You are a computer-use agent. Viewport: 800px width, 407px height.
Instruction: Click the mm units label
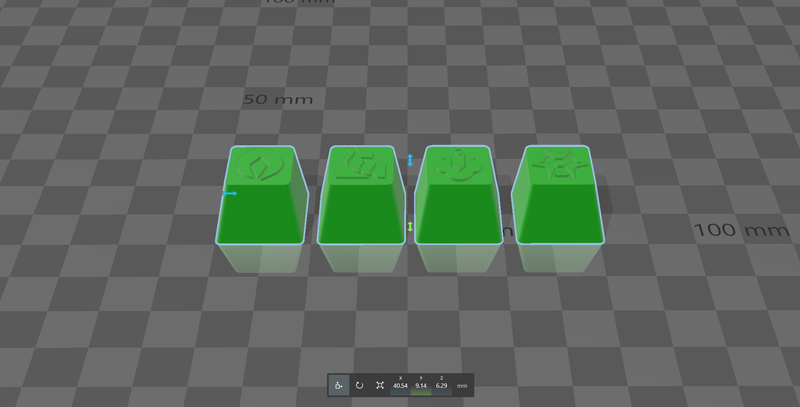(x=462, y=386)
